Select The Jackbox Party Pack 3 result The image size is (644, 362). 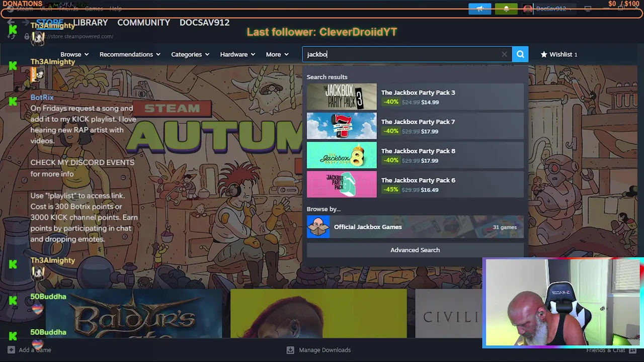point(415,97)
